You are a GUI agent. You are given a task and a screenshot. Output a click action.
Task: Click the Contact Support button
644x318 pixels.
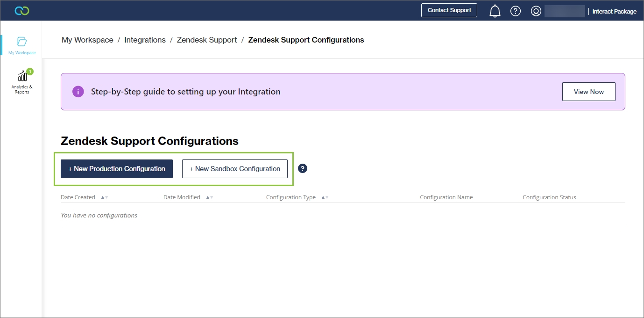tap(449, 10)
